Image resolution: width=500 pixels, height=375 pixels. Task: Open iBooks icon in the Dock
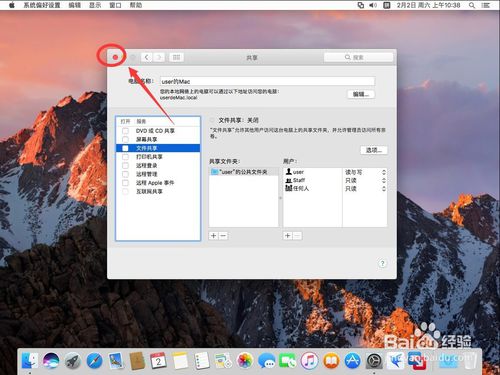(x=331, y=361)
